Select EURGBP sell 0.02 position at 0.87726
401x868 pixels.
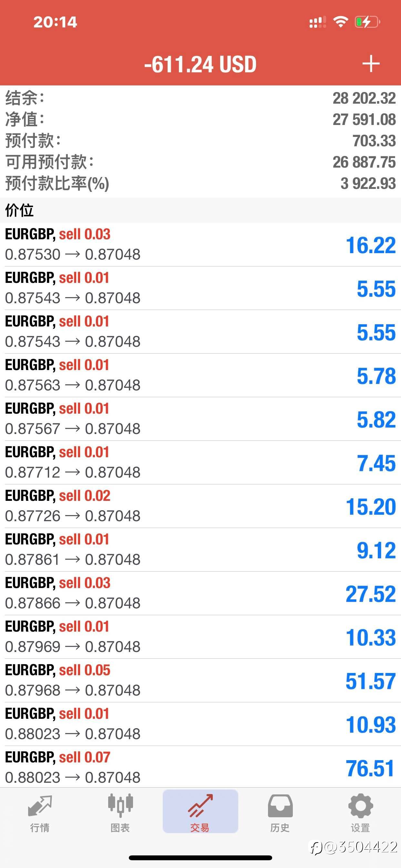pos(200,506)
